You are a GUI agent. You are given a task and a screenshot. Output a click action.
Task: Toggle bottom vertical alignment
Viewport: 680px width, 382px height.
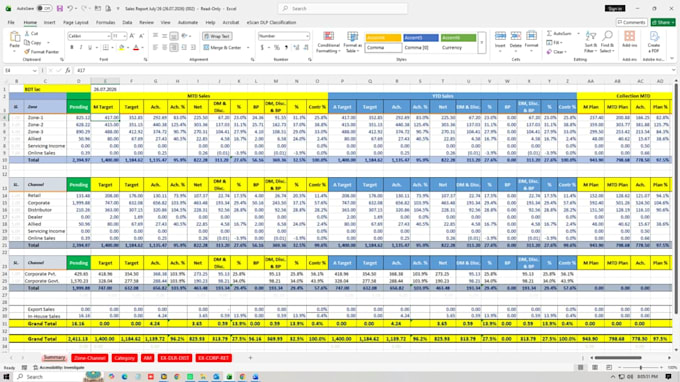(174, 36)
